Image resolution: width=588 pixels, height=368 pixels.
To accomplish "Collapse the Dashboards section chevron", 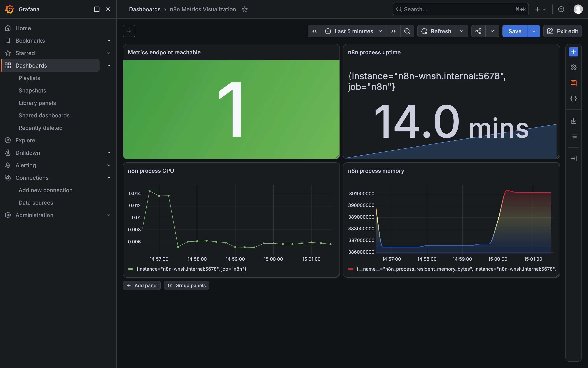I will [109, 65].
